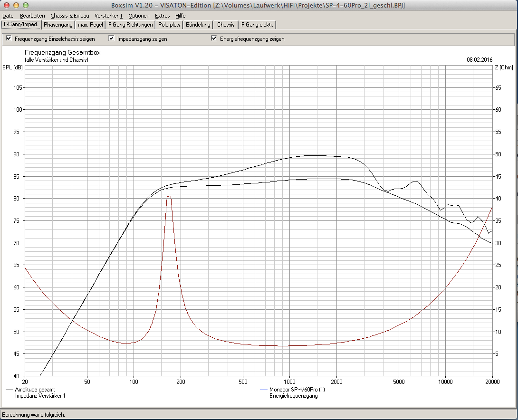The width and height of the screenshot is (518, 420).
Task: Open the Verstärker 1 menu
Action: [x=108, y=16]
